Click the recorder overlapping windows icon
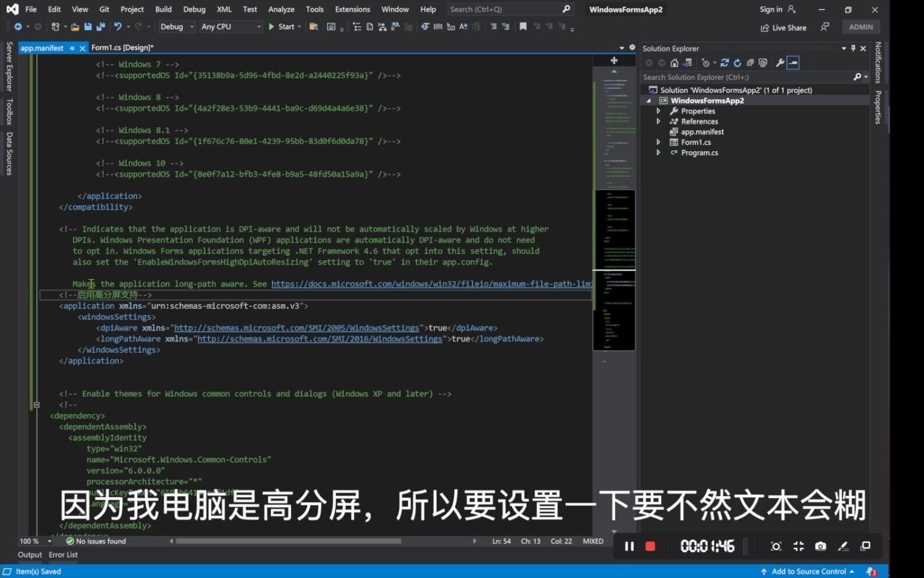Screen dimensions: 924x578 (x=866, y=546)
